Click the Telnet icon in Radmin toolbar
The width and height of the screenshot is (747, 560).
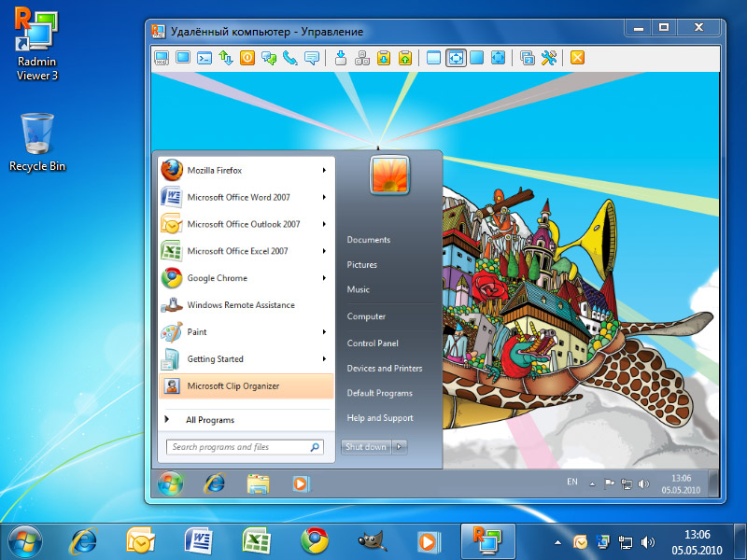[x=204, y=58]
